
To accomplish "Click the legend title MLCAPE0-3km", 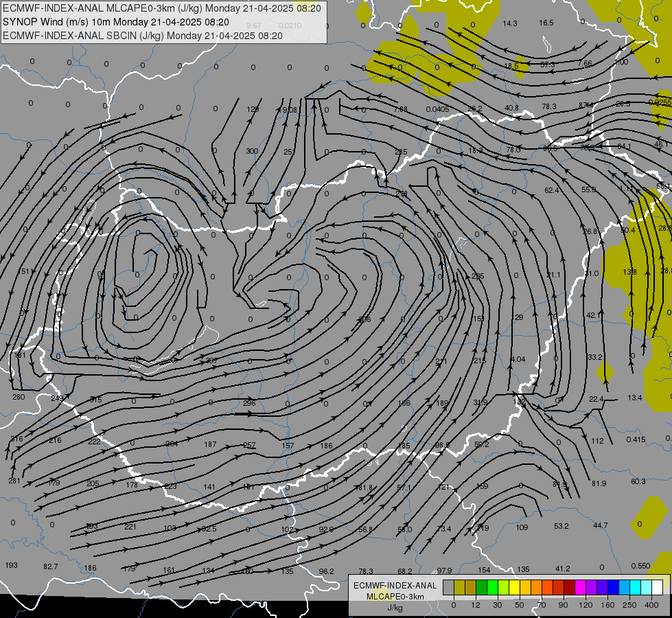I will (x=395, y=597).
